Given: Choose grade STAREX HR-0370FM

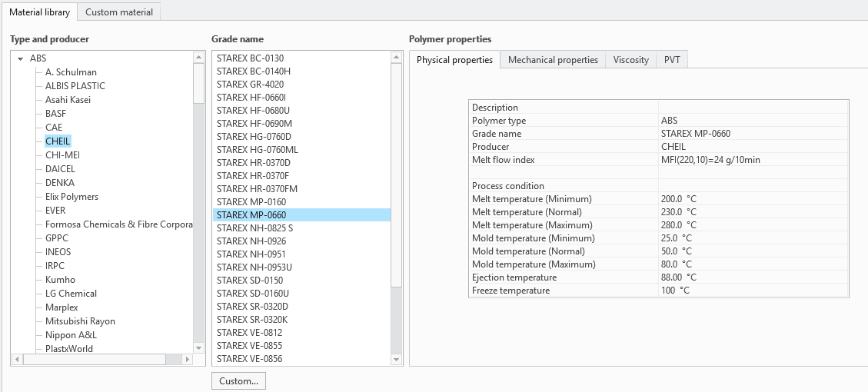Looking at the screenshot, I should [301, 189].
